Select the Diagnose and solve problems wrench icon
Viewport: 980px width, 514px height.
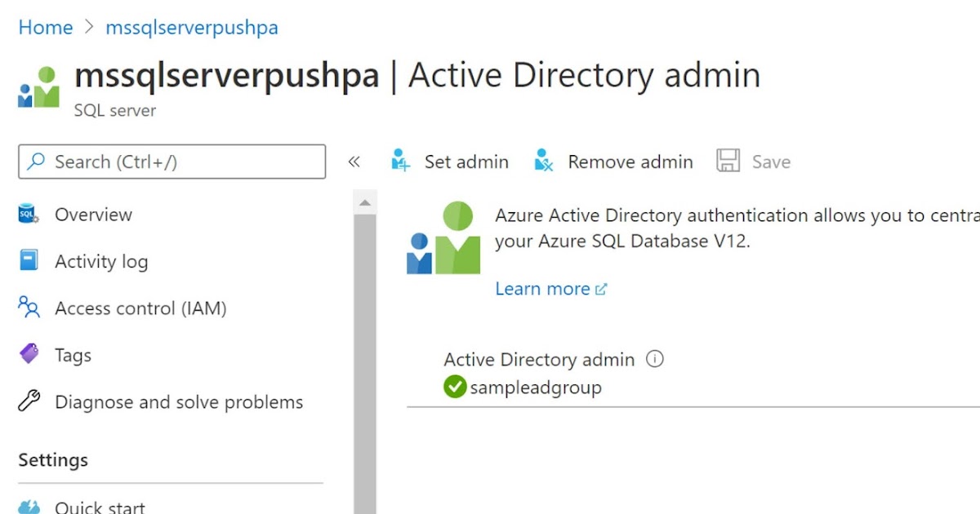tap(27, 401)
